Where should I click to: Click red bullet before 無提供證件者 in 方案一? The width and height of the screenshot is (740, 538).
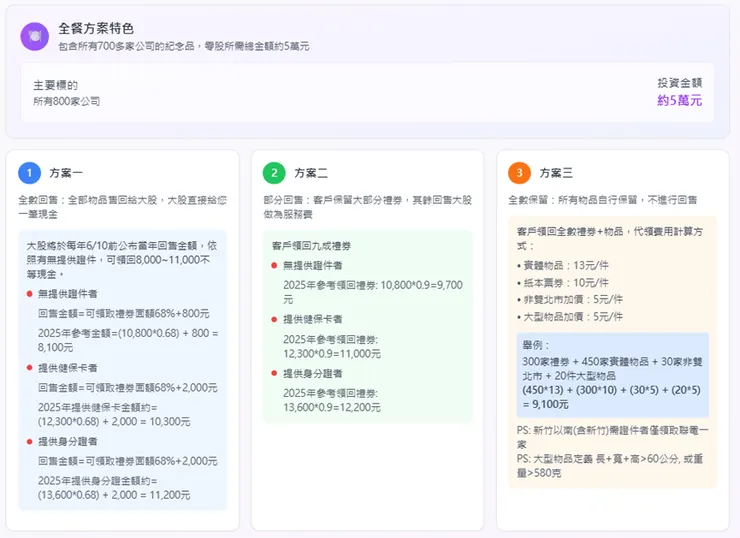pos(30,294)
